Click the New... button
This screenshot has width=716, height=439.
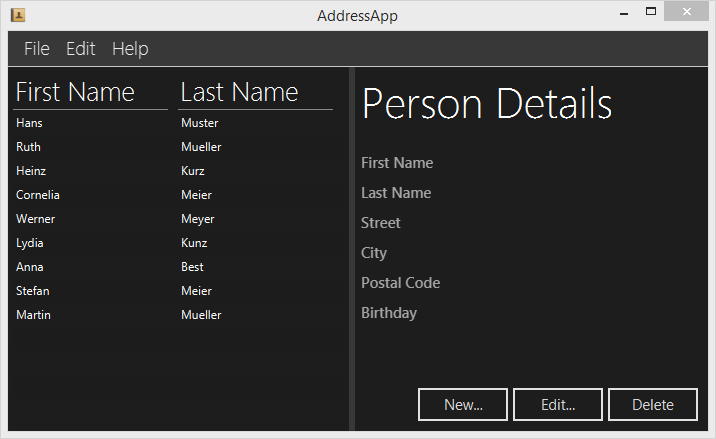(463, 405)
